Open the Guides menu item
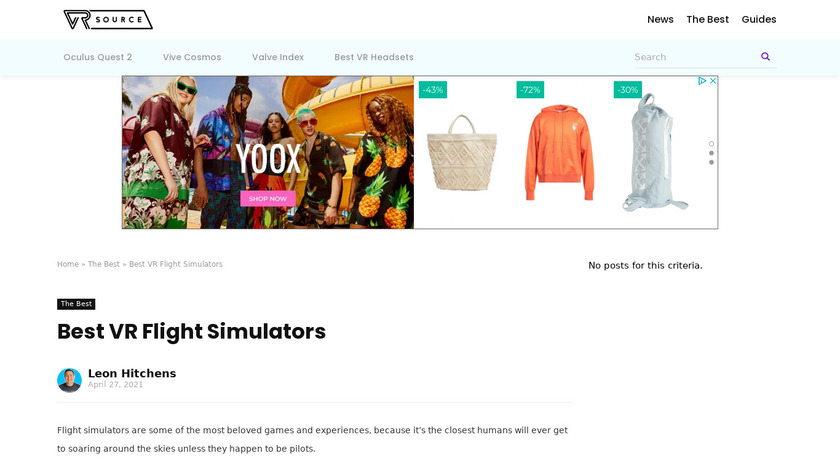 [759, 19]
